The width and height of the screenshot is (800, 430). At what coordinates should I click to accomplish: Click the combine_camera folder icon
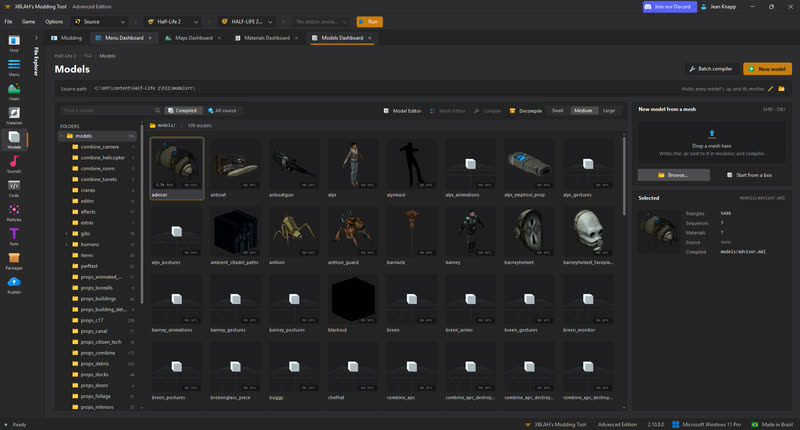(75, 147)
